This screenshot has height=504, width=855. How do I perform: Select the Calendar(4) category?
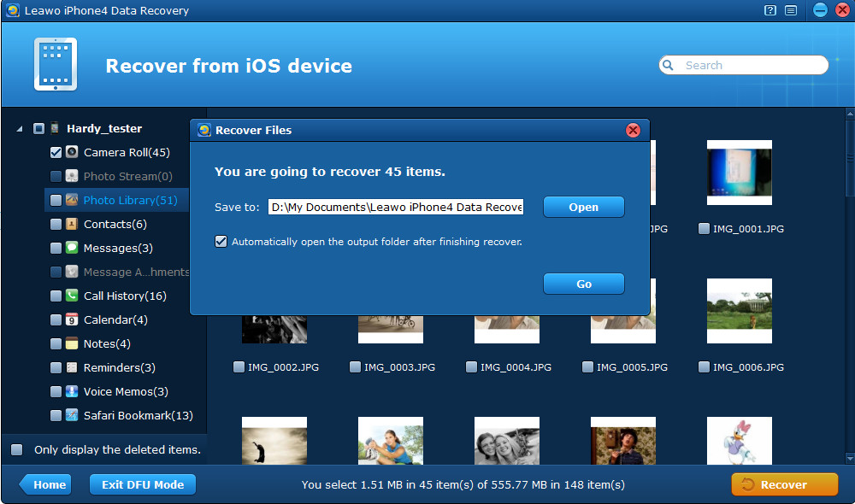point(115,319)
